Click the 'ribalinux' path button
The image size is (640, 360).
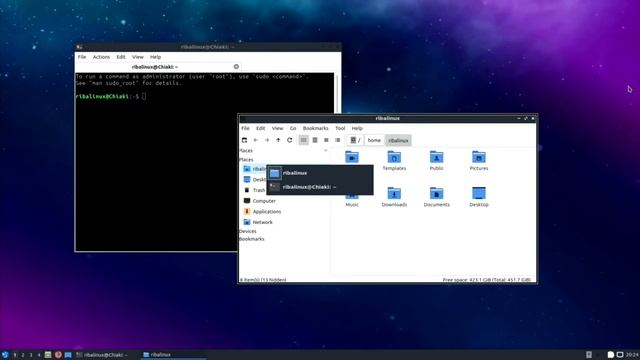pos(398,140)
